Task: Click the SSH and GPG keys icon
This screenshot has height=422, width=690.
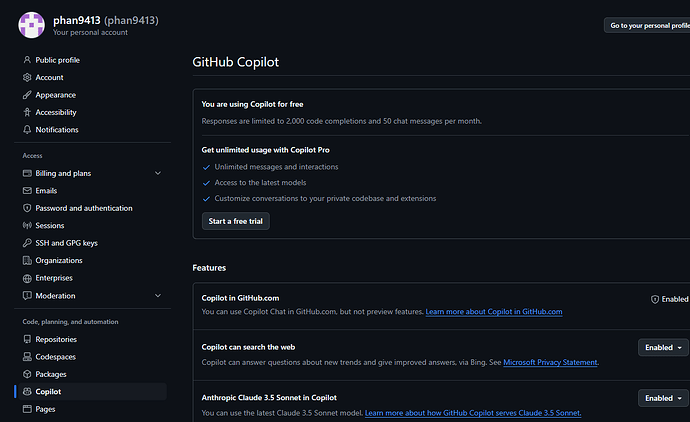Action: click(27, 243)
